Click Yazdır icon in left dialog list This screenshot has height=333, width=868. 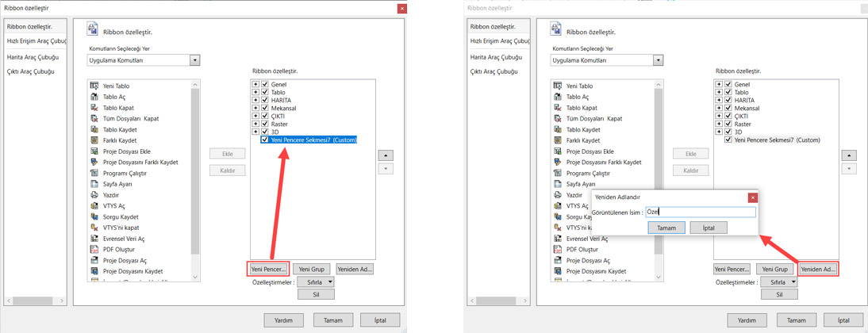(x=94, y=195)
